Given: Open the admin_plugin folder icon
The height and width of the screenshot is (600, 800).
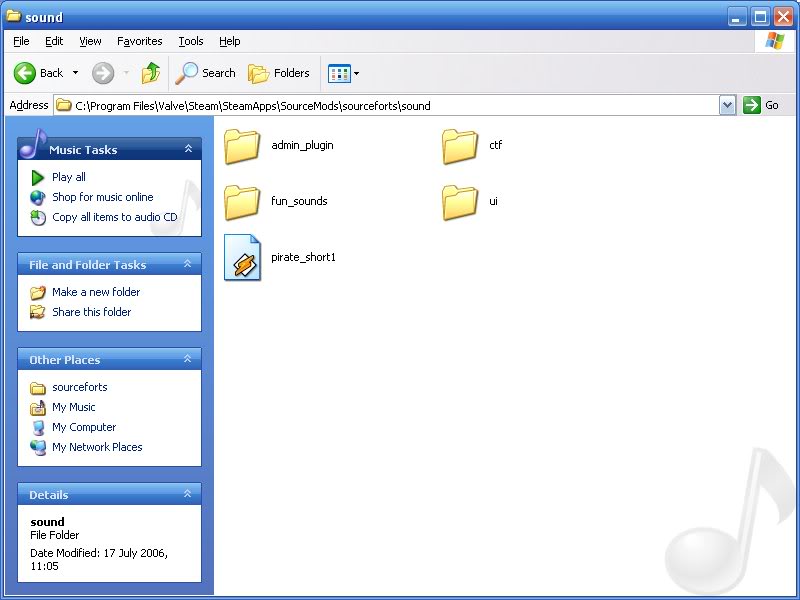Looking at the screenshot, I should (242, 146).
